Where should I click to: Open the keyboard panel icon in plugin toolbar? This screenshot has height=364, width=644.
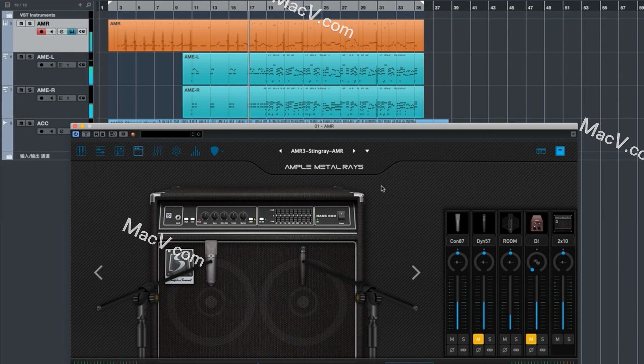(81, 151)
